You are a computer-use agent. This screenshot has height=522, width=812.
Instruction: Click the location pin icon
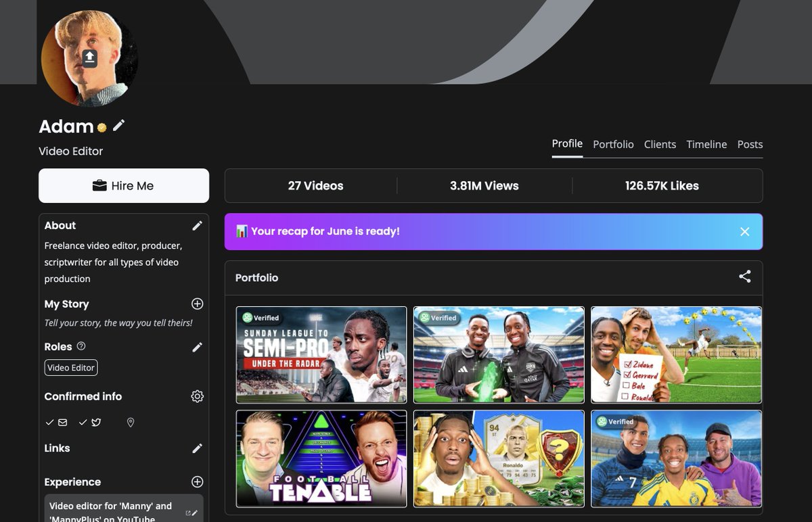click(x=130, y=423)
